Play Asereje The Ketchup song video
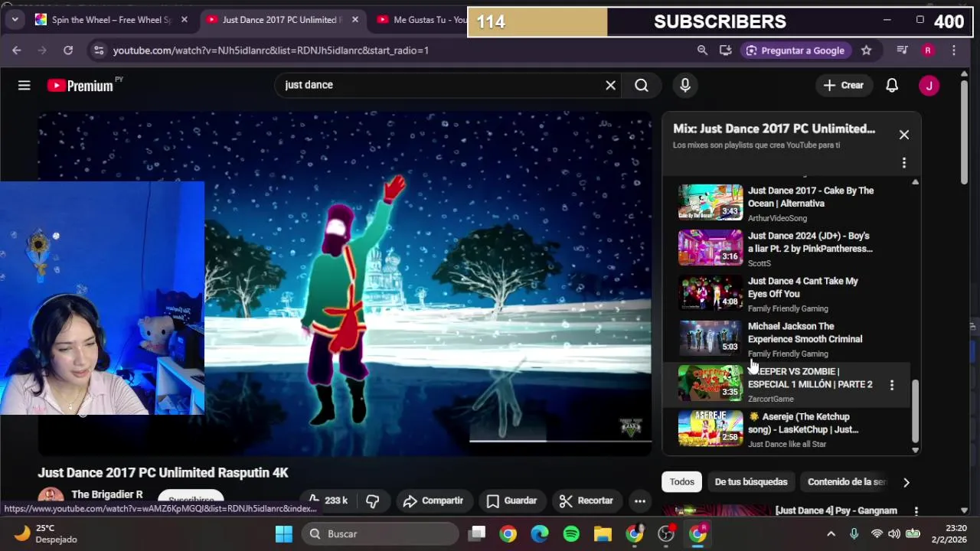 click(786, 429)
